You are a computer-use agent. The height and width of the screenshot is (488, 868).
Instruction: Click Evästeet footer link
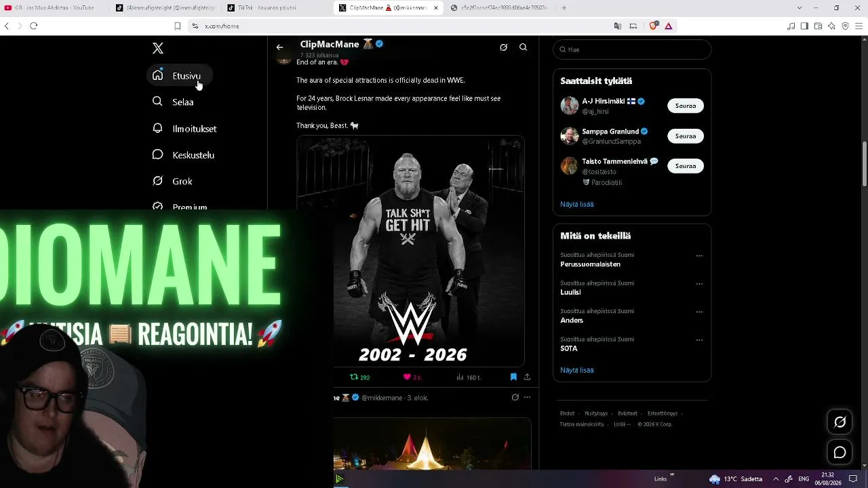pos(627,413)
